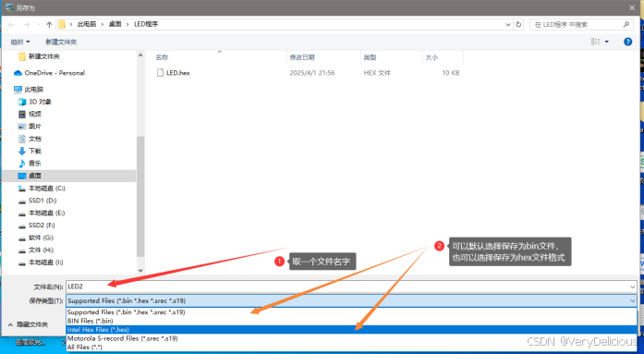Select the 此电脑 computer icon
The width and height of the screenshot is (644, 354).
pos(18,90)
